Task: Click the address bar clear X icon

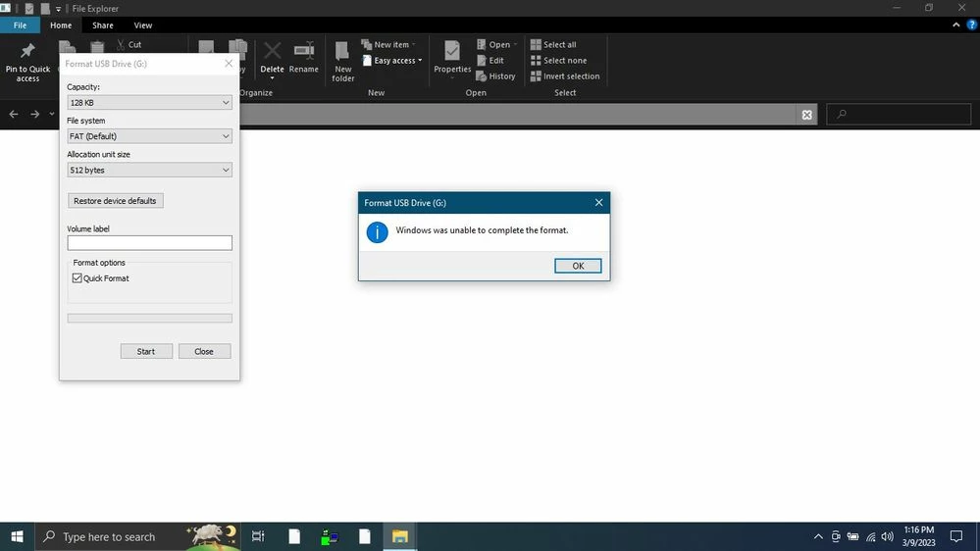Action: 807,115
